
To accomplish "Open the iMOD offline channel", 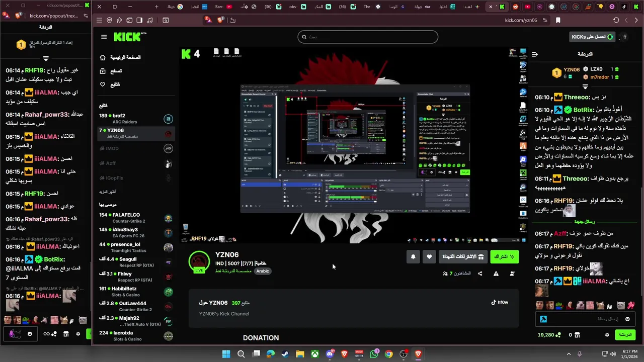I will pos(136,149).
